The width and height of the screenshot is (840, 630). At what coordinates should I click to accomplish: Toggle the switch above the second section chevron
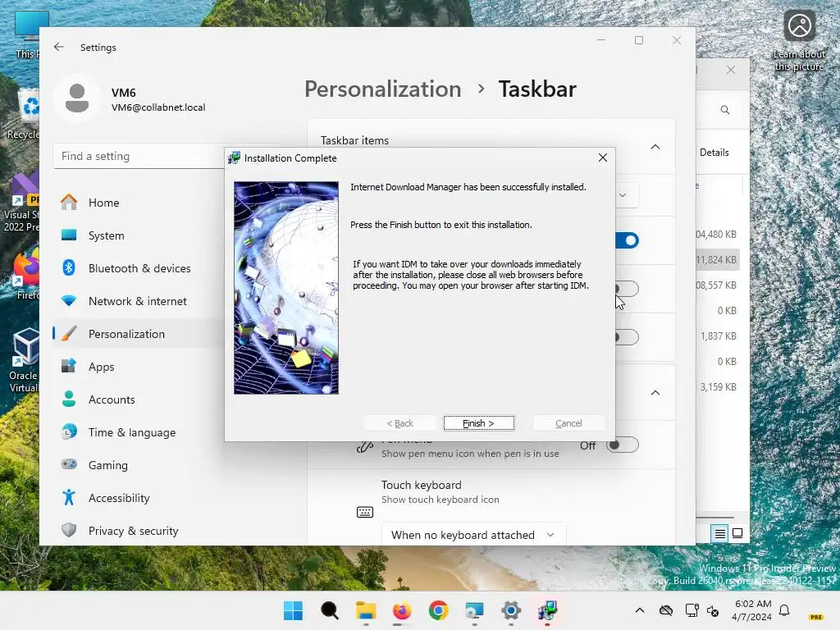coord(627,337)
